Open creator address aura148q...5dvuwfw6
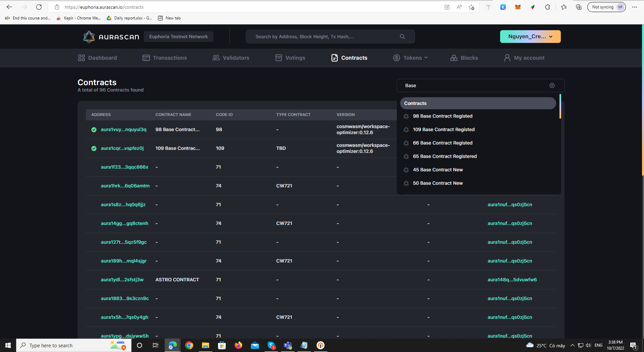Image resolution: width=644 pixels, height=352 pixels. click(x=512, y=280)
